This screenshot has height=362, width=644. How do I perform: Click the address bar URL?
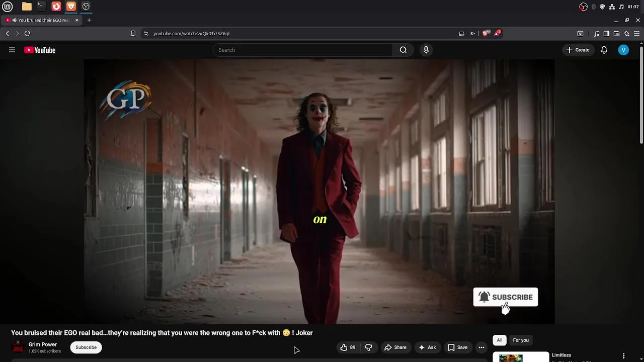191,34
